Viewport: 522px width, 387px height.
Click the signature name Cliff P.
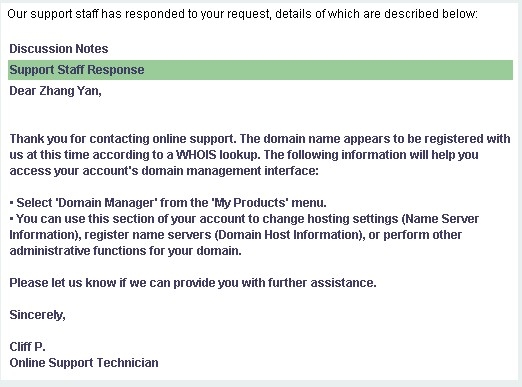[27, 347]
